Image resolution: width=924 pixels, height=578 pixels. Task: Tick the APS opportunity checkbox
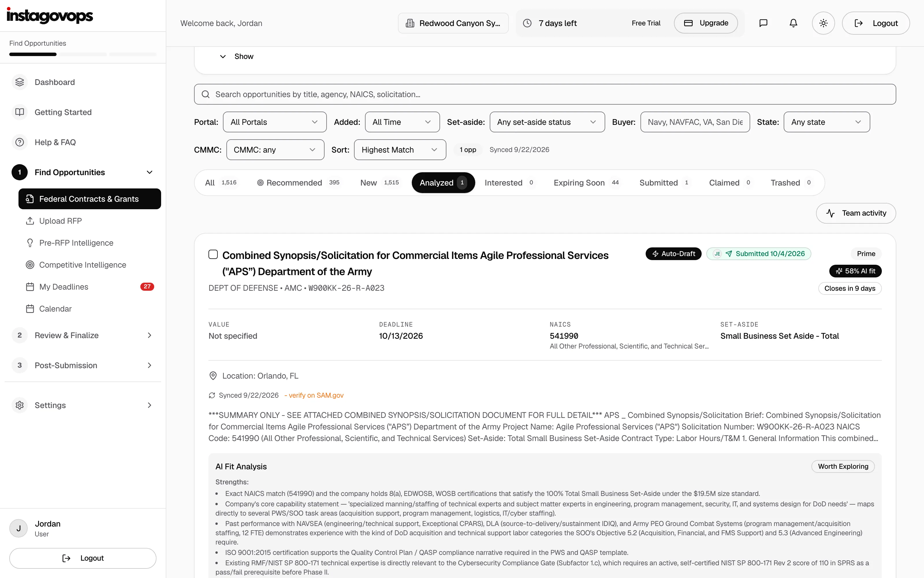point(213,254)
